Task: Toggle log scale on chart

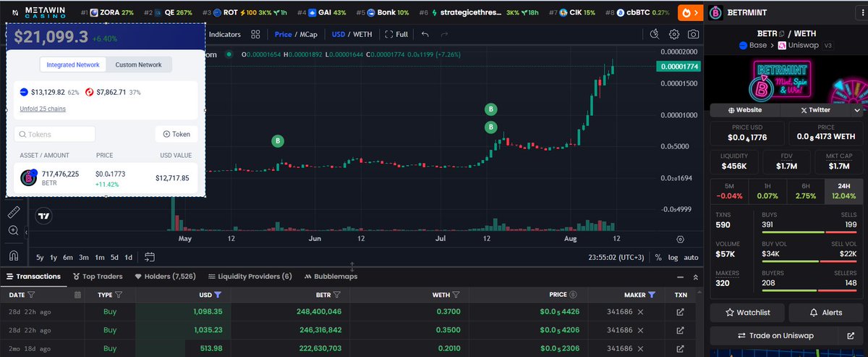Action: [x=673, y=257]
